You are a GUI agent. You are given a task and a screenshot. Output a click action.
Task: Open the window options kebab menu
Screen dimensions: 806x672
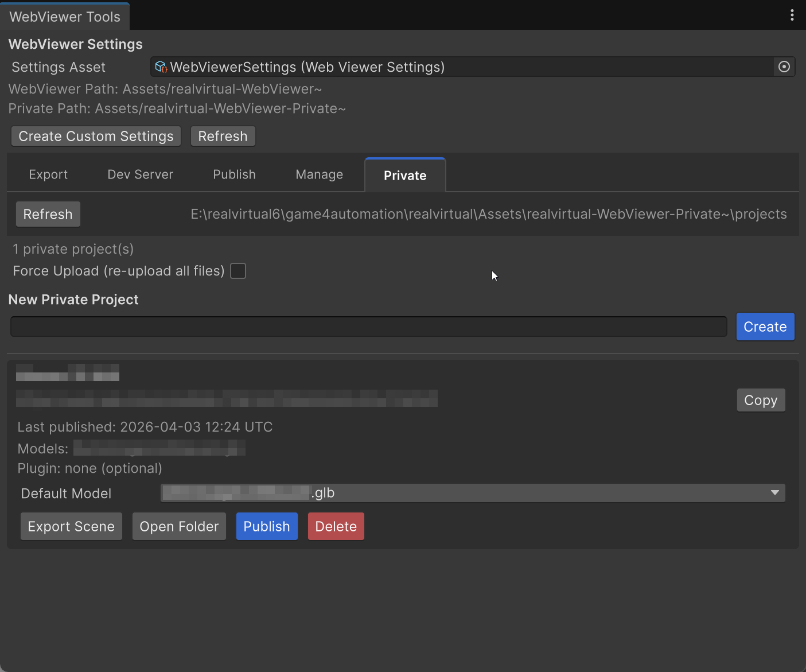[792, 15]
